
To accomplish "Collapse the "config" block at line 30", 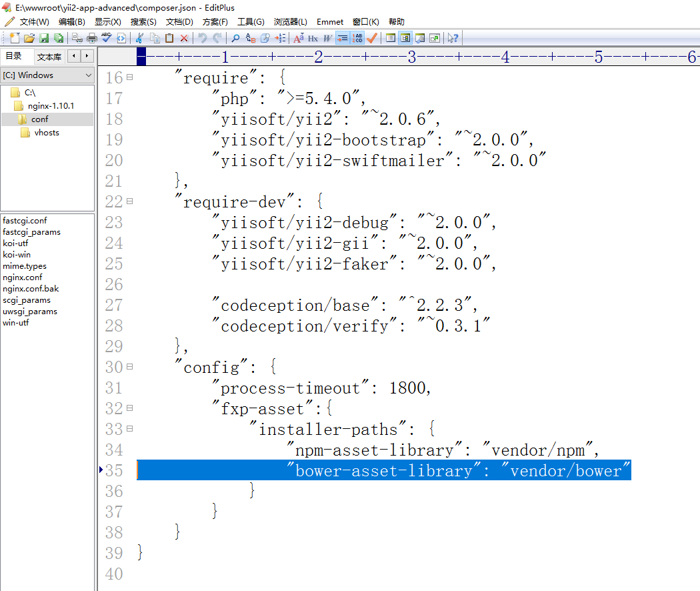I will click(129, 367).
